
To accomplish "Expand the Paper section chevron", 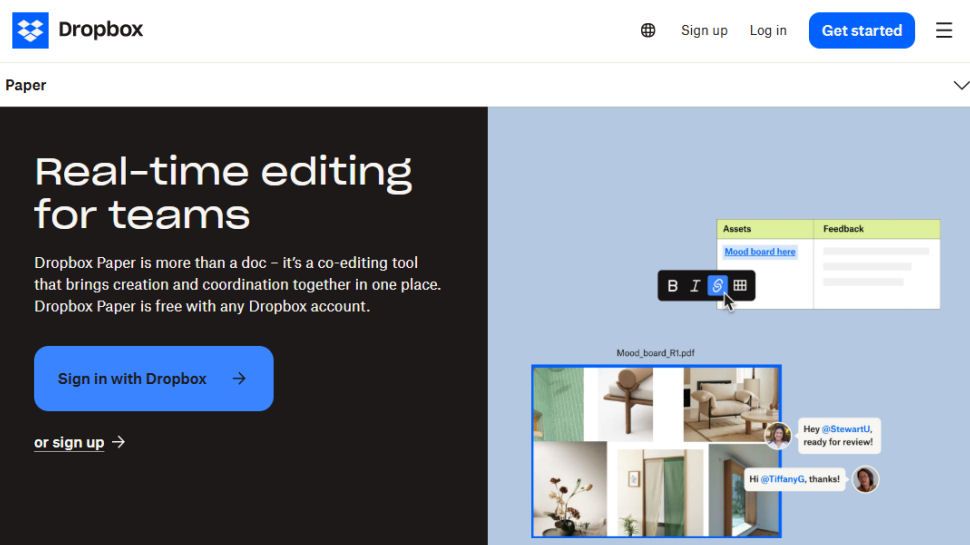I will tap(960, 85).
